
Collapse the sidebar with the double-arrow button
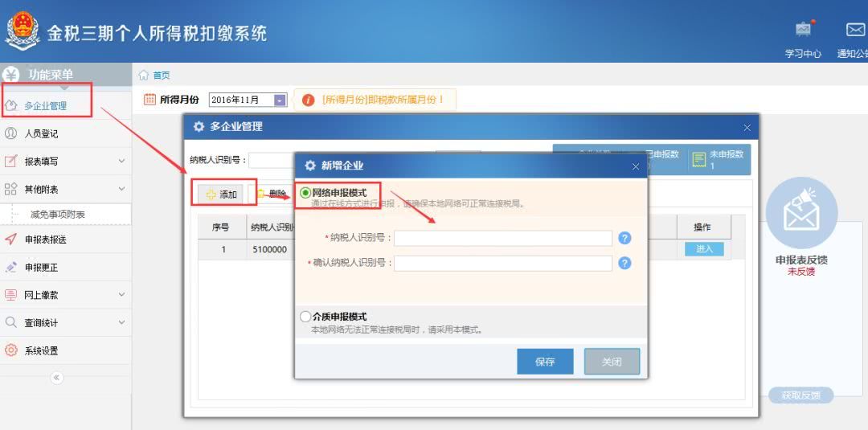57,378
